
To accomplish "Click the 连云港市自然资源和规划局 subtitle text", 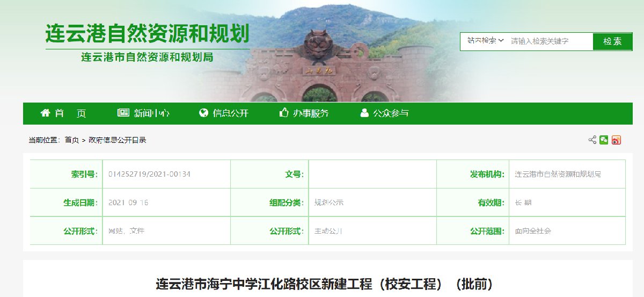I will click(x=147, y=56).
